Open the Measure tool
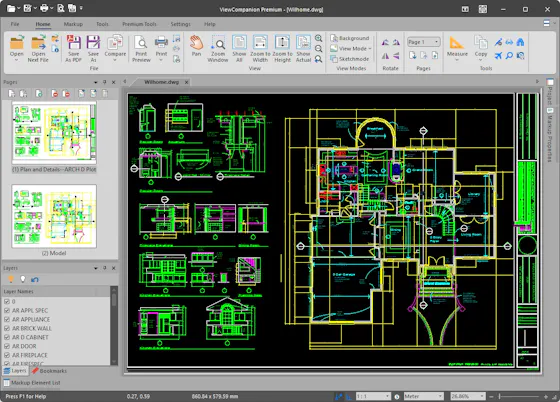Image resolution: width=560 pixels, height=402 pixels. pyautogui.click(x=457, y=46)
